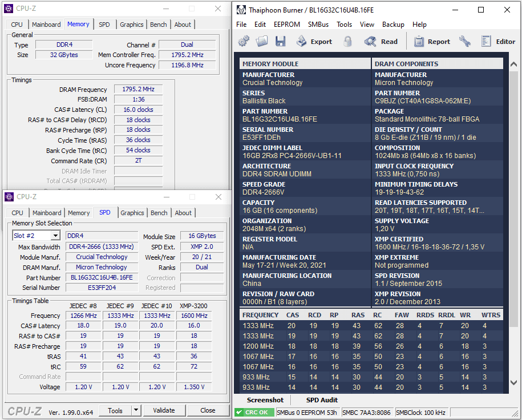522x420 pixels.
Task: Click the Export toolbar button
Action: [314, 41]
